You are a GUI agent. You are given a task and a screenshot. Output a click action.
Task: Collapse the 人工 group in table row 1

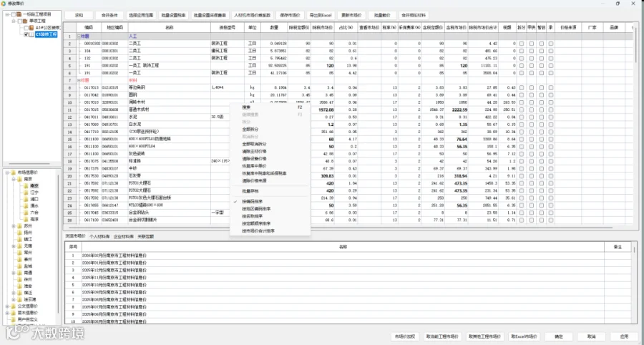(x=79, y=36)
